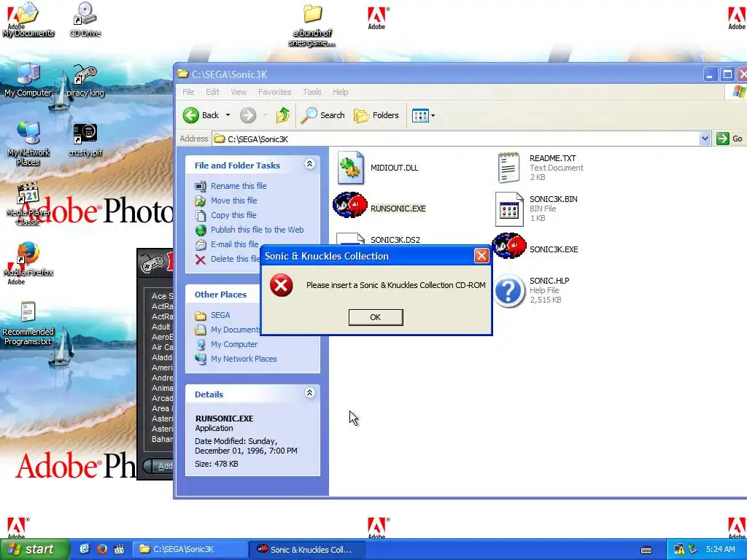
Task: Select Media Player Classic desktop shortcut
Action: [x=28, y=203]
